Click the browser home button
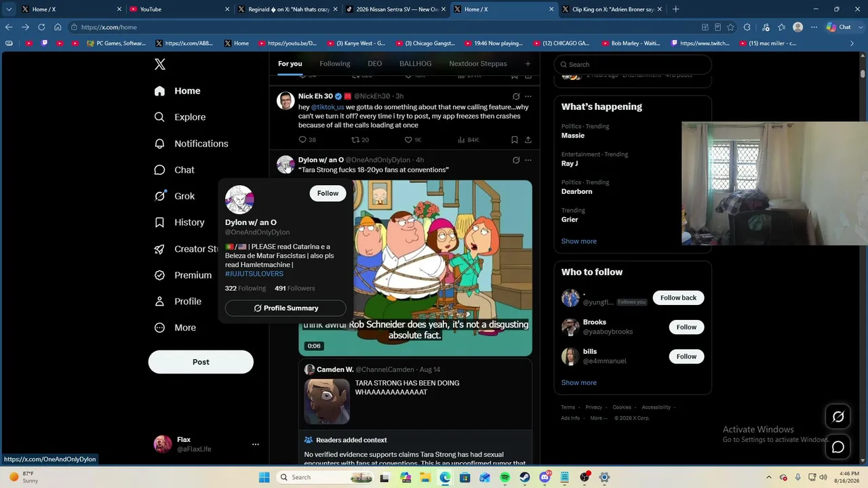This screenshot has height=488, width=868. [x=58, y=27]
